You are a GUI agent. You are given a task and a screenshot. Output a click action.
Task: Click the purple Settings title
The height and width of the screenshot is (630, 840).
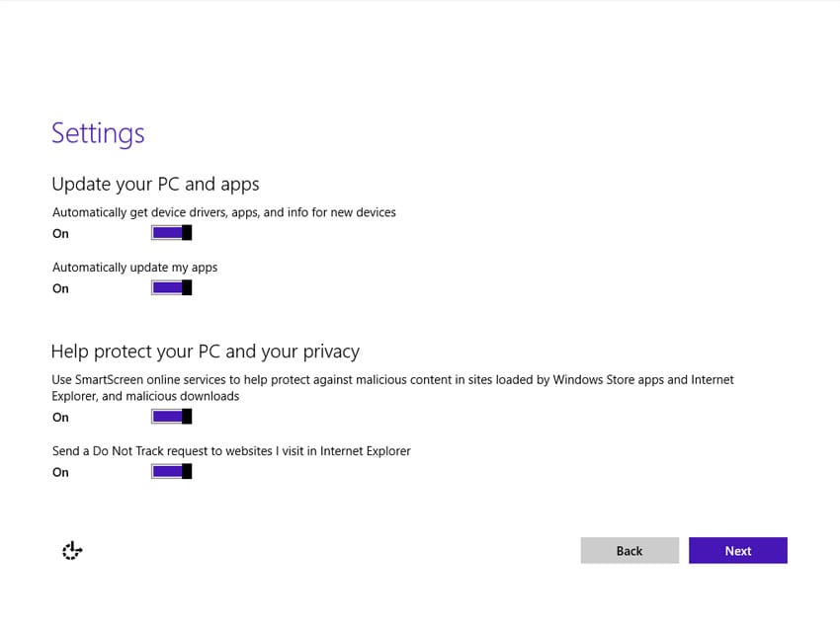(x=98, y=133)
